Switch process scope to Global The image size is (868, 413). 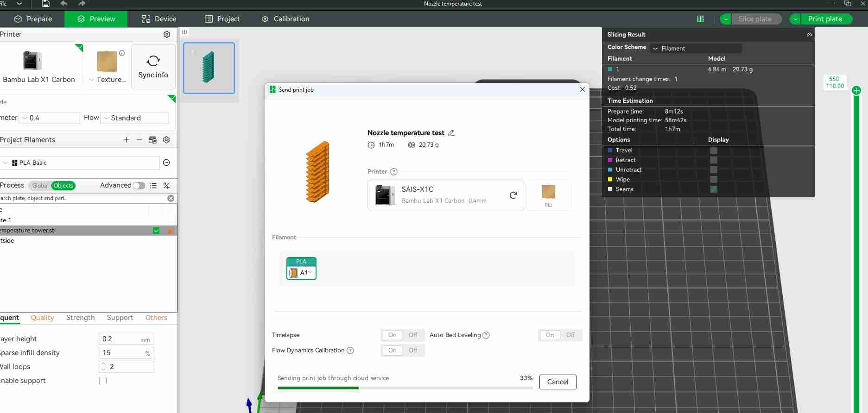(40, 186)
